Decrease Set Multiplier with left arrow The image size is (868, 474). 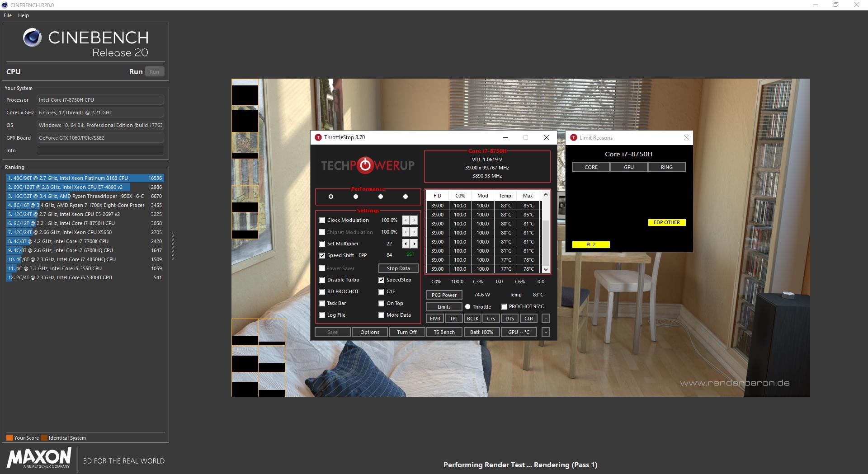(406, 244)
